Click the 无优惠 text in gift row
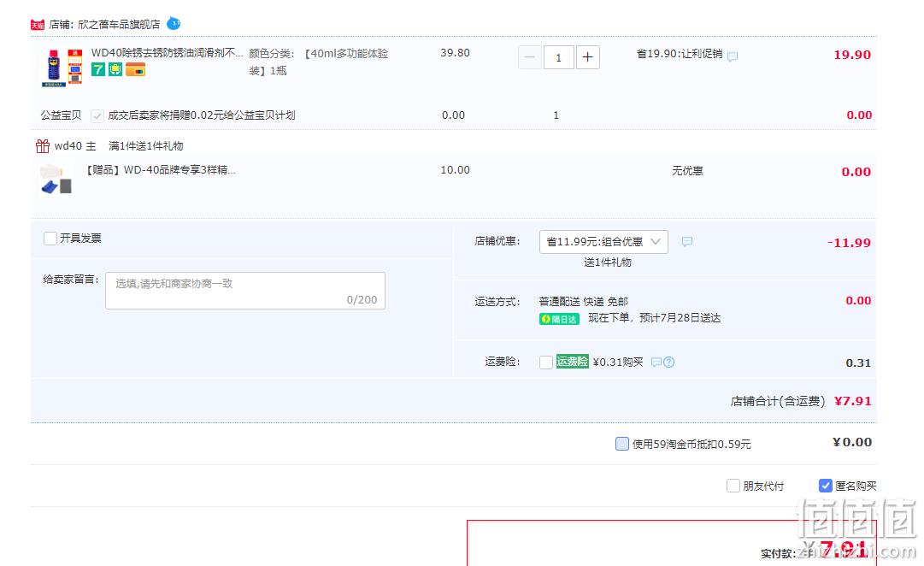 (688, 171)
